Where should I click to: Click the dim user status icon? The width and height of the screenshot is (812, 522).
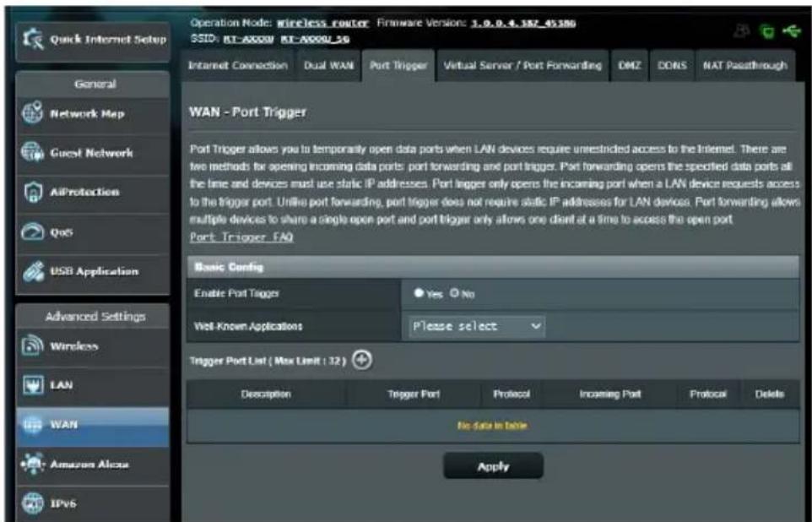pyautogui.click(x=742, y=32)
